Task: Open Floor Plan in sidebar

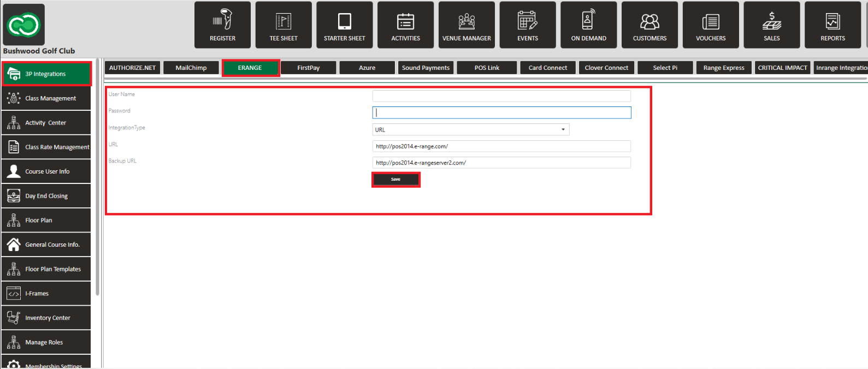Action: tap(46, 220)
